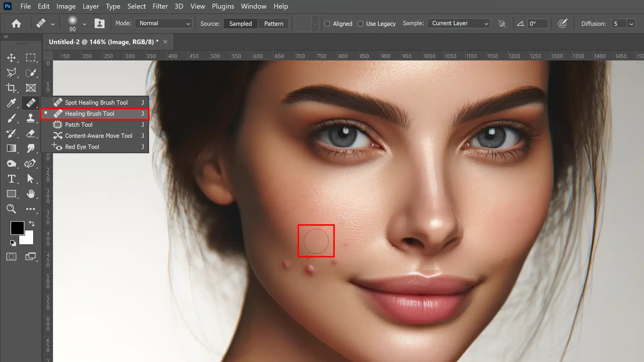Toggle ignore adjustment layers when healing
The width and height of the screenshot is (644, 362).
click(x=502, y=23)
